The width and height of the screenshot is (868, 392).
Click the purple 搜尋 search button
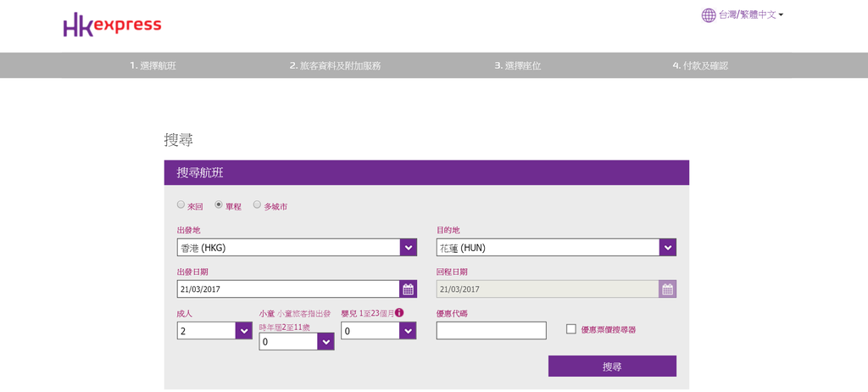pyautogui.click(x=612, y=367)
